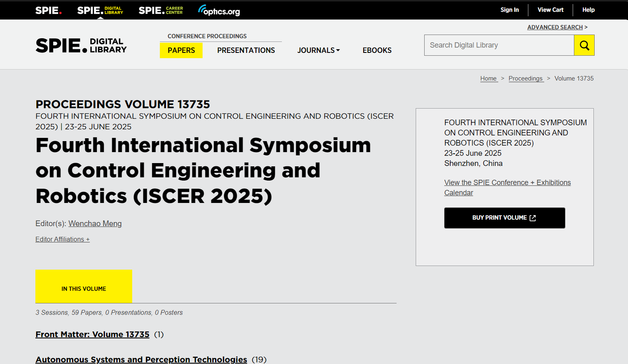
Task: Open the SPIE Career Center logo link
Action: (x=161, y=10)
